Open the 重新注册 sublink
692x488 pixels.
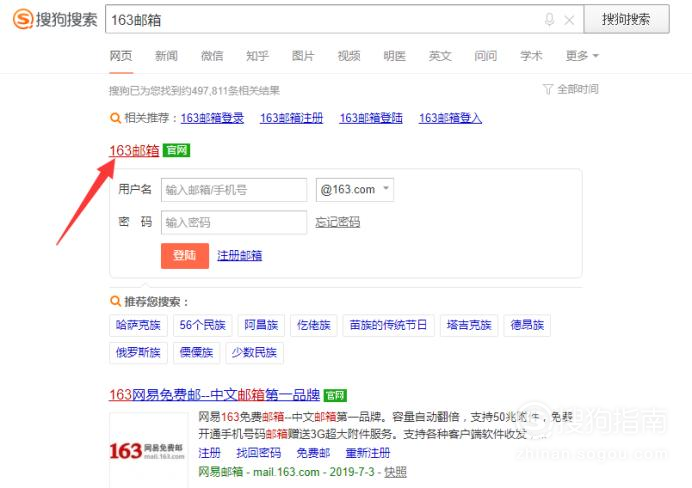368,453
